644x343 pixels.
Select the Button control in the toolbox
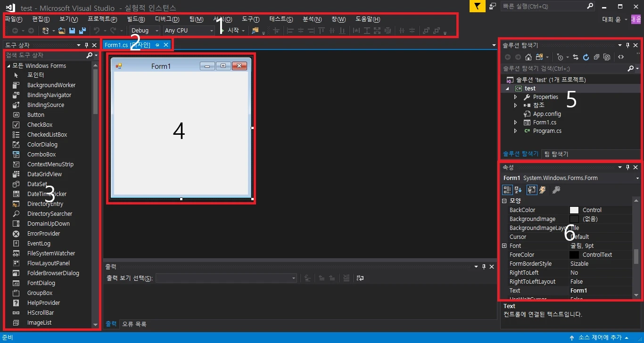36,115
